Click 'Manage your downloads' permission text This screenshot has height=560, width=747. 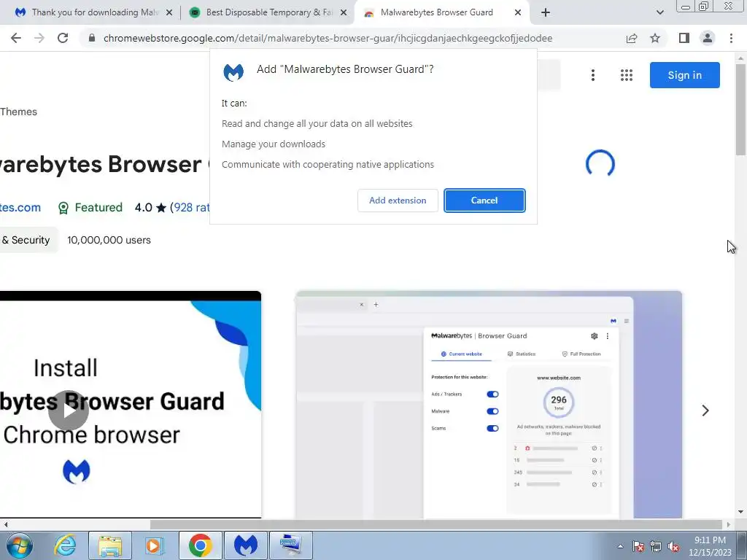click(x=274, y=144)
